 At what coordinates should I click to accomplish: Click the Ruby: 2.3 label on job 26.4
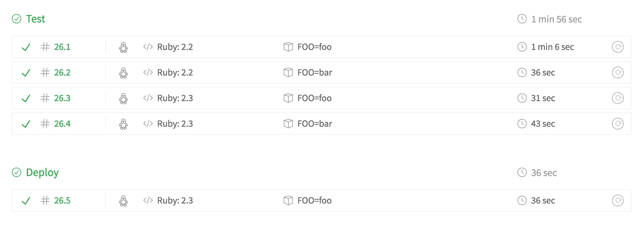(x=175, y=124)
